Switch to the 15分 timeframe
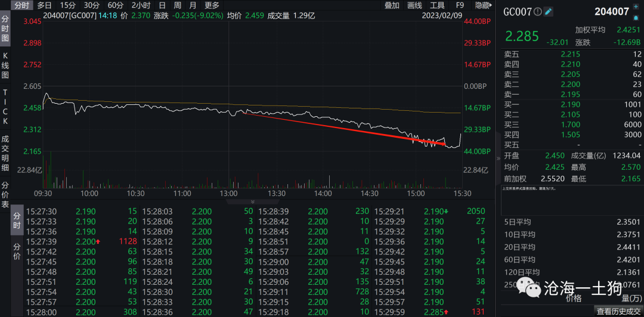Viewport: 644px width, 317px height. coord(67,5)
